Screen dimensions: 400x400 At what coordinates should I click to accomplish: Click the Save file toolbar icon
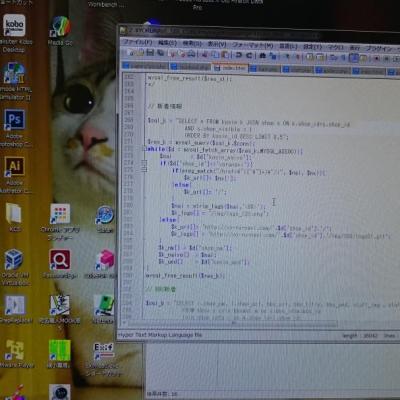(150, 53)
